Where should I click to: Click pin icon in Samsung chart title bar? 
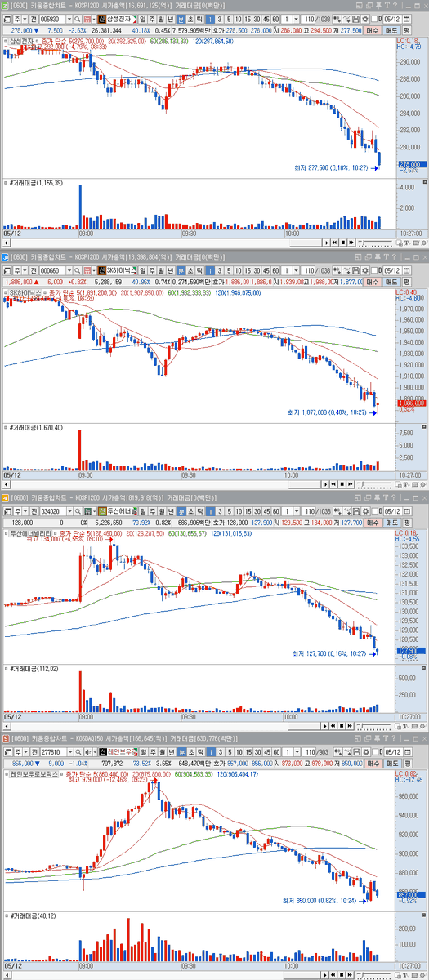378,6
